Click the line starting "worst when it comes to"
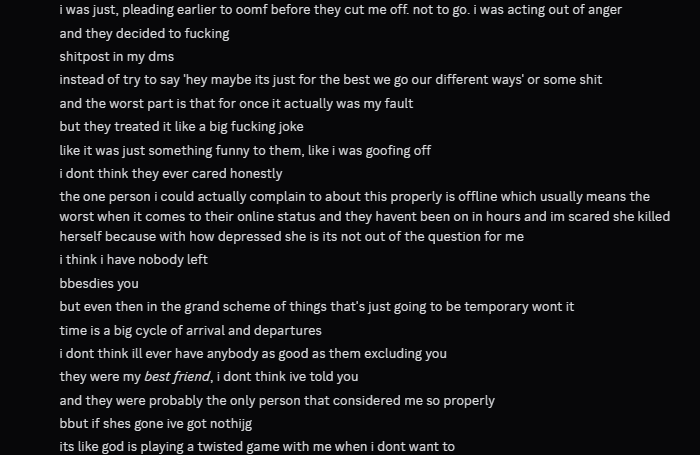 [x=364, y=216]
